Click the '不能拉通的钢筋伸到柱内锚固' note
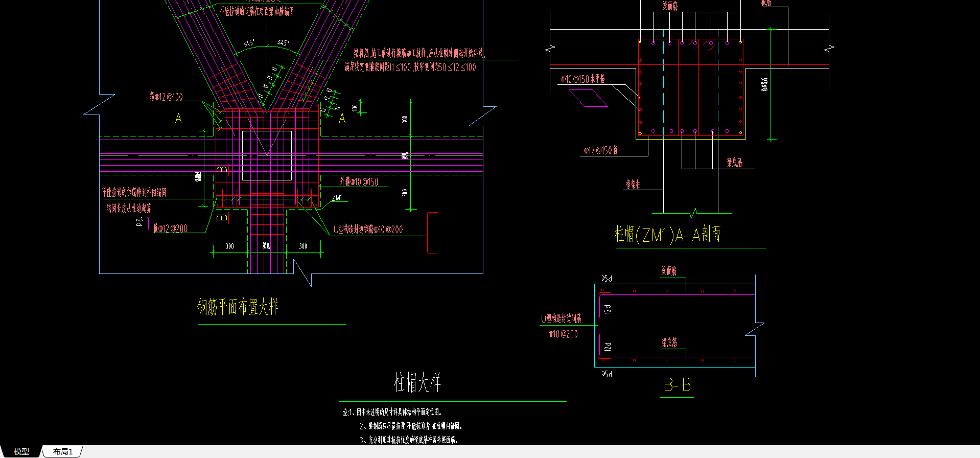The width and height of the screenshot is (980, 458). pos(134,192)
